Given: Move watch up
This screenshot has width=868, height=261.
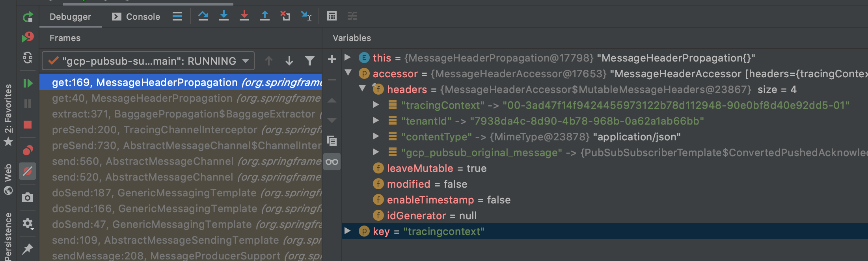Looking at the screenshot, I should pyautogui.click(x=332, y=101).
